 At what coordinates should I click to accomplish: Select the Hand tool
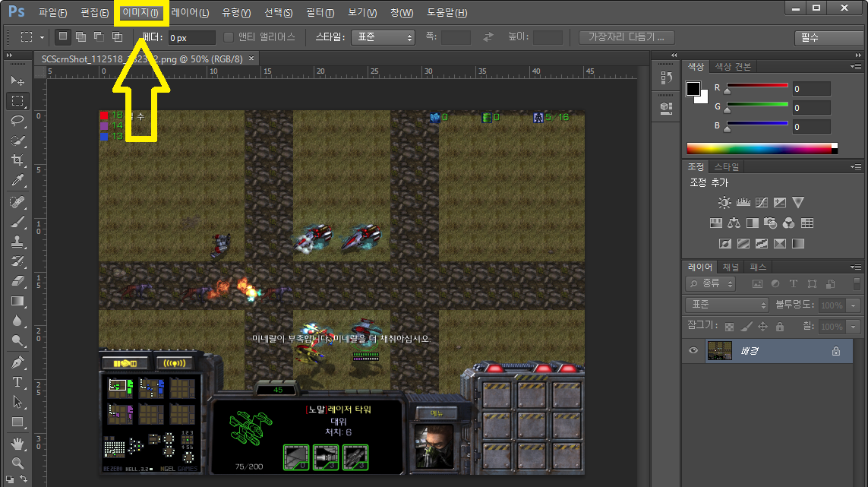17,443
